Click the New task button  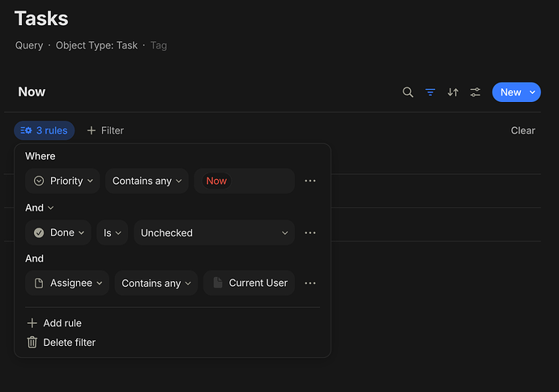[510, 92]
